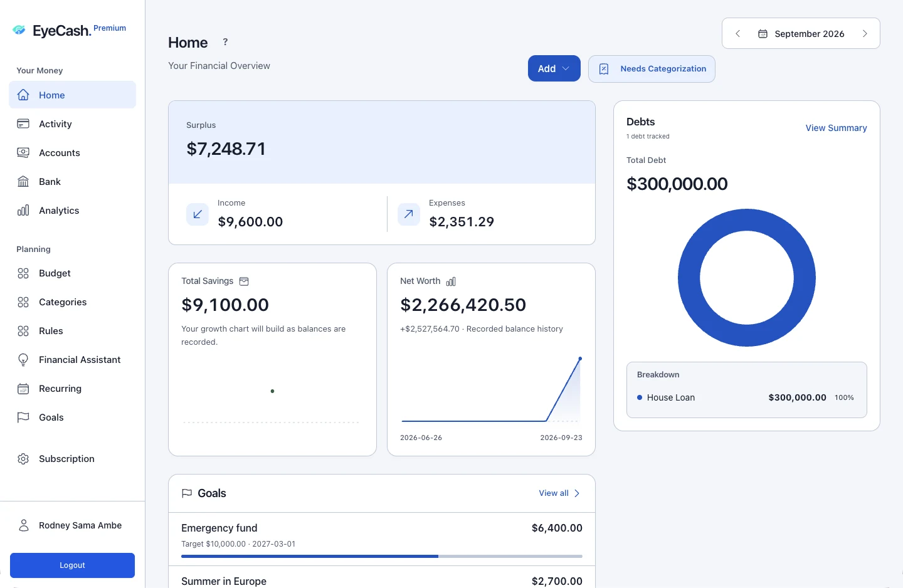The height and width of the screenshot is (588, 903).
Task: Click the Net Worth line chart
Action: click(491, 390)
